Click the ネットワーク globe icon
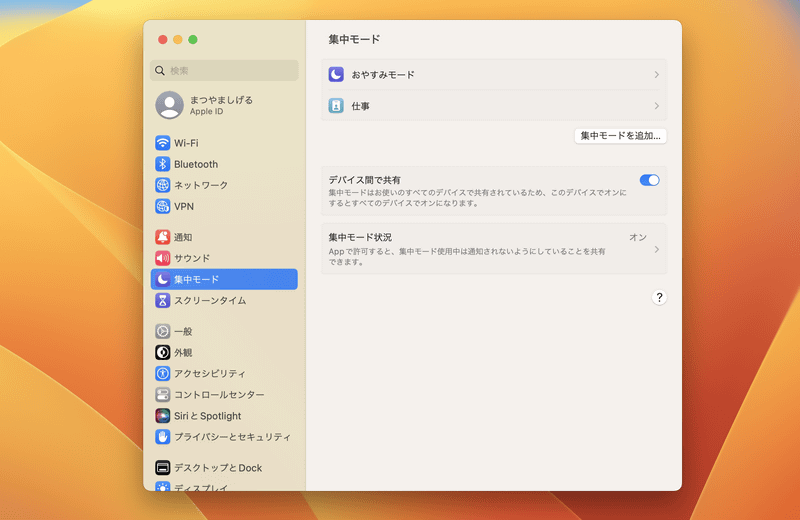Screen dimensions: 800x520 (x=162, y=185)
